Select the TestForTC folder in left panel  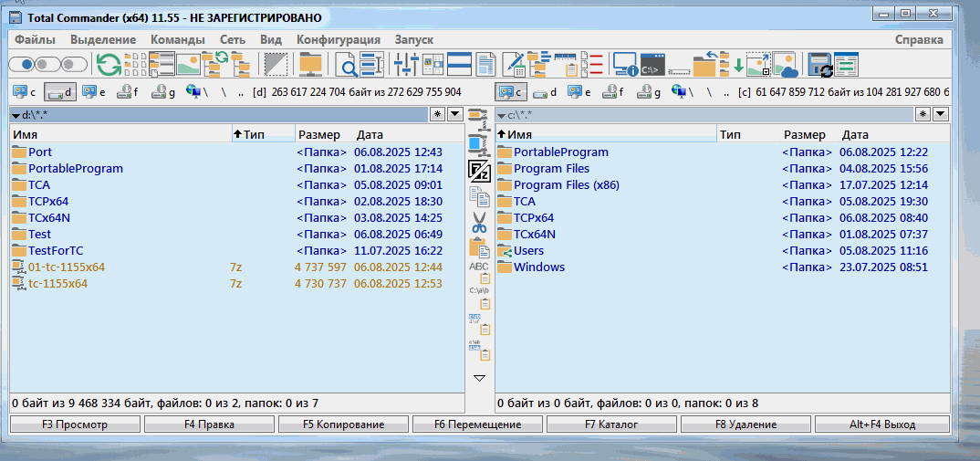point(56,250)
